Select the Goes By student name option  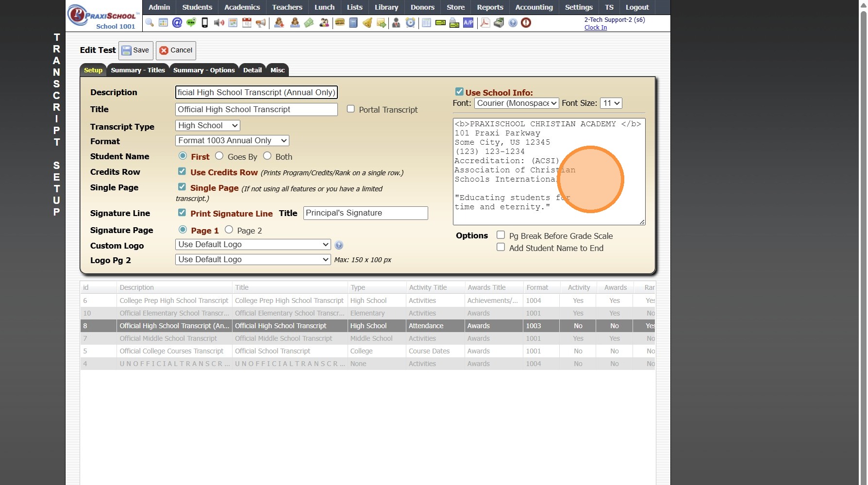point(219,156)
